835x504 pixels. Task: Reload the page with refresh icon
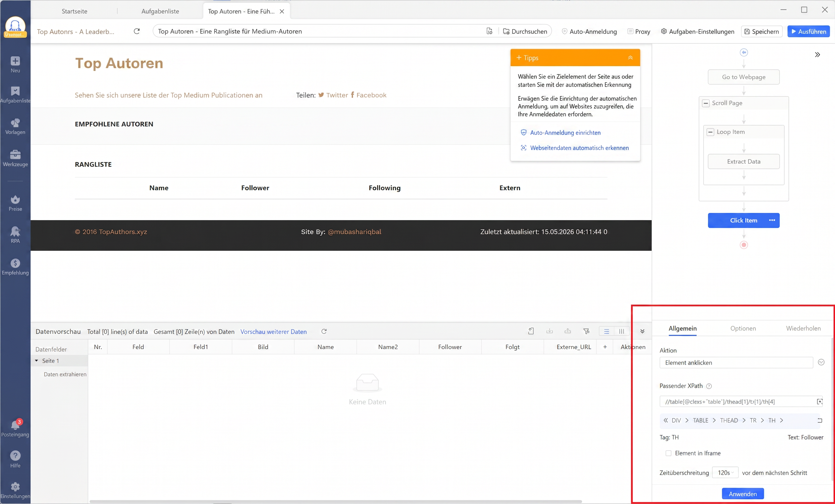[136, 31]
